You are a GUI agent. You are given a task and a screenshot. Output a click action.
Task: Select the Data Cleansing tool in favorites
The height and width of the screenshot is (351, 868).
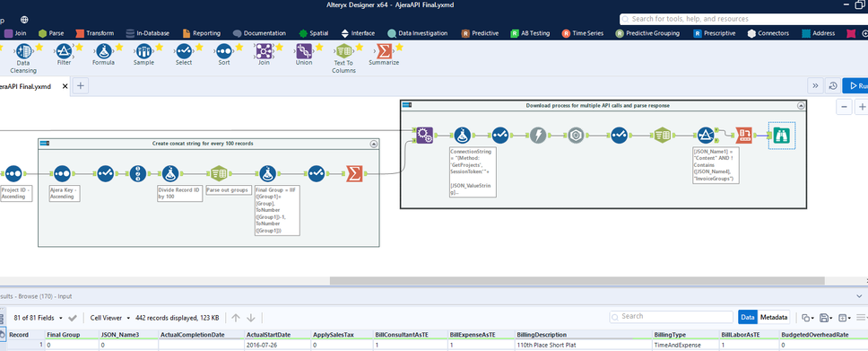point(22,51)
